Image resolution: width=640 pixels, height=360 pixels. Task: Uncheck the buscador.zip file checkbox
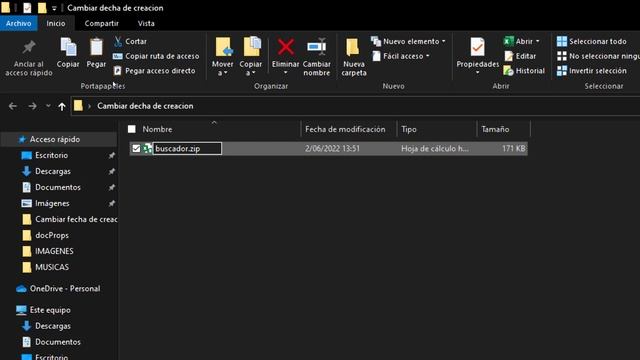[136, 149]
